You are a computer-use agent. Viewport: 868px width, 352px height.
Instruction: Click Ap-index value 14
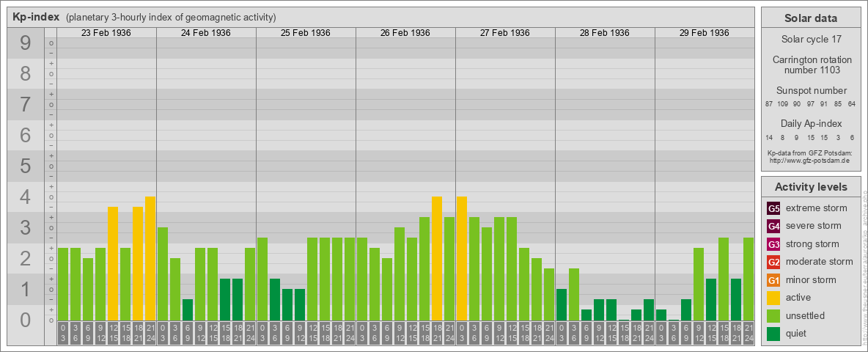click(769, 137)
